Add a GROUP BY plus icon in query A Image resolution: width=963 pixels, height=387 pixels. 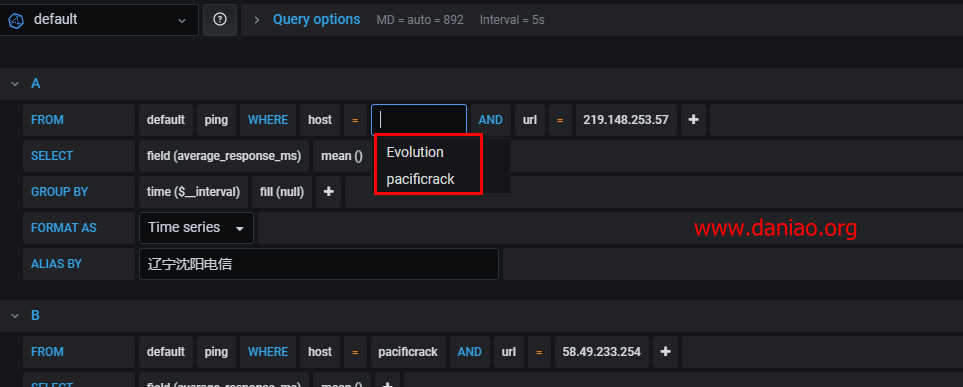click(x=329, y=192)
